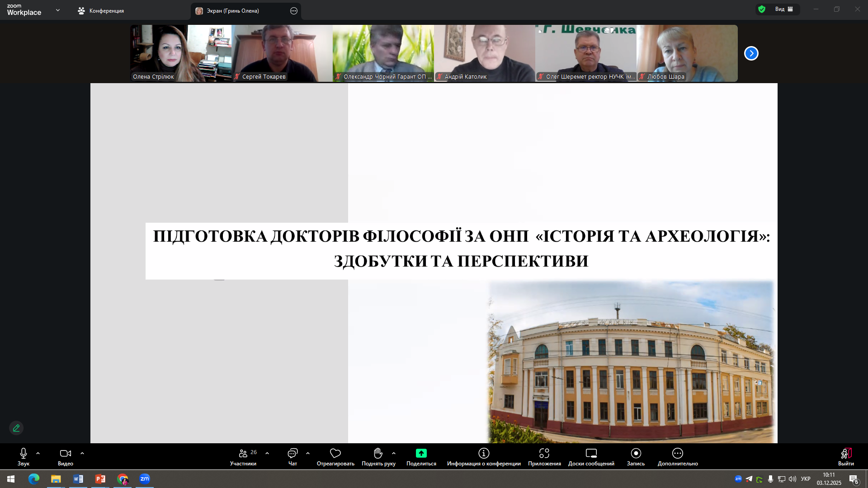Open the More (Дополнительно) options
This screenshot has width=868, height=488.
point(677,456)
